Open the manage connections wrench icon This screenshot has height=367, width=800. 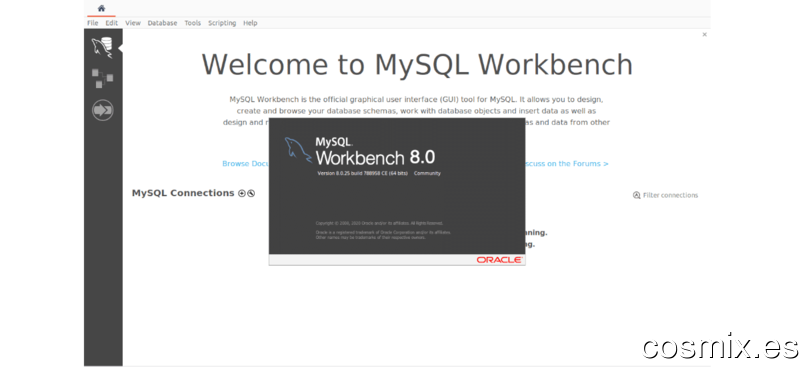251,193
